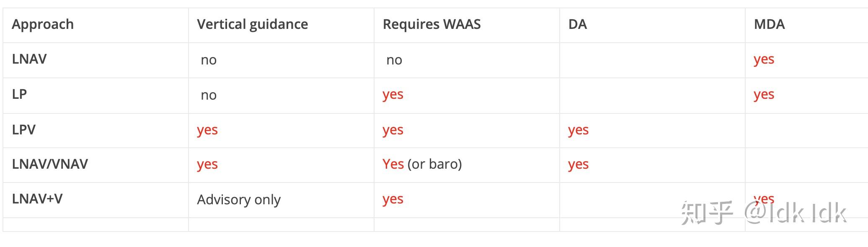The height and width of the screenshot is (247, 868).
Task: Click LPV row's Vertical guidance 'yes'
Action: (x=207, y=130)
